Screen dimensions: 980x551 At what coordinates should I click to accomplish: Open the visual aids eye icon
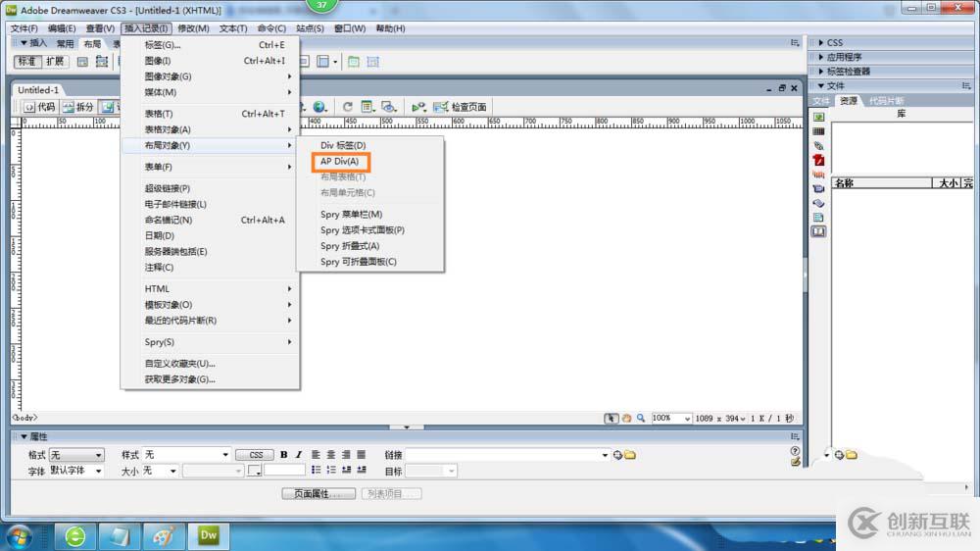[x=389, y=107]
